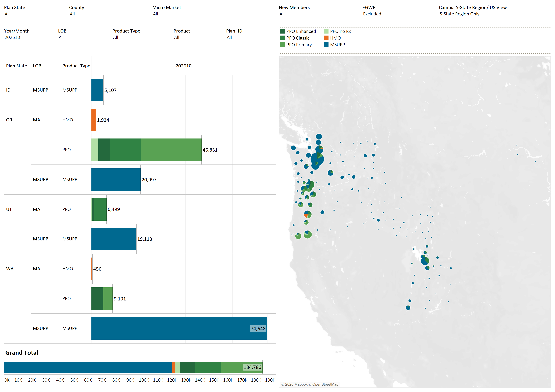The width and height of the screenshot is (555, 392).
Task: Click the LOB column header in table
Action: click(x=37, y=66)
